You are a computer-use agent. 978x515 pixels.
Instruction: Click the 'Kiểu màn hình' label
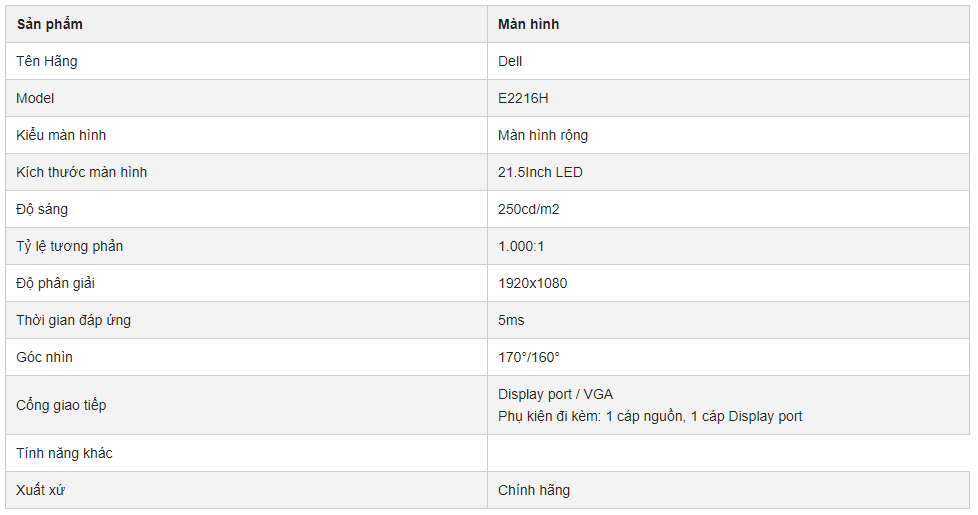coord(61,135)
